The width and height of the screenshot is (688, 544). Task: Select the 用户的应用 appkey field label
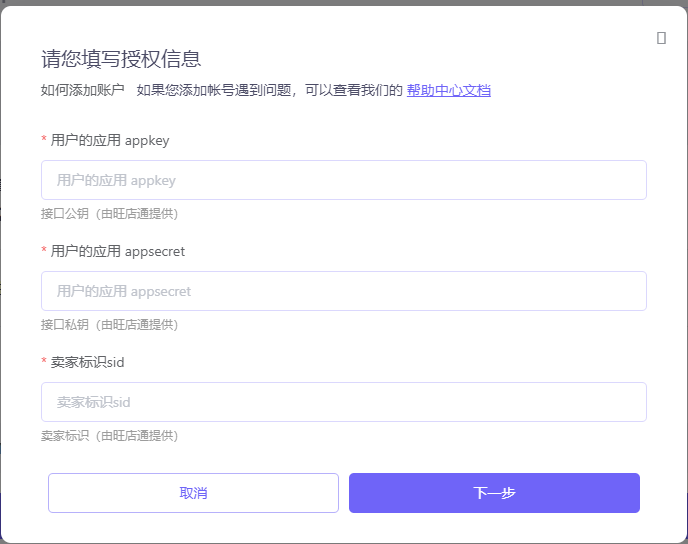(x=110, y=140)
